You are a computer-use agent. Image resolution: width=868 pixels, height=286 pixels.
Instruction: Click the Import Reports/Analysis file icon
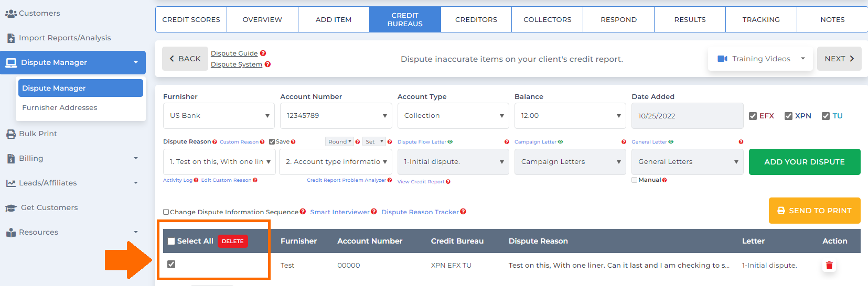coord(10,38)
